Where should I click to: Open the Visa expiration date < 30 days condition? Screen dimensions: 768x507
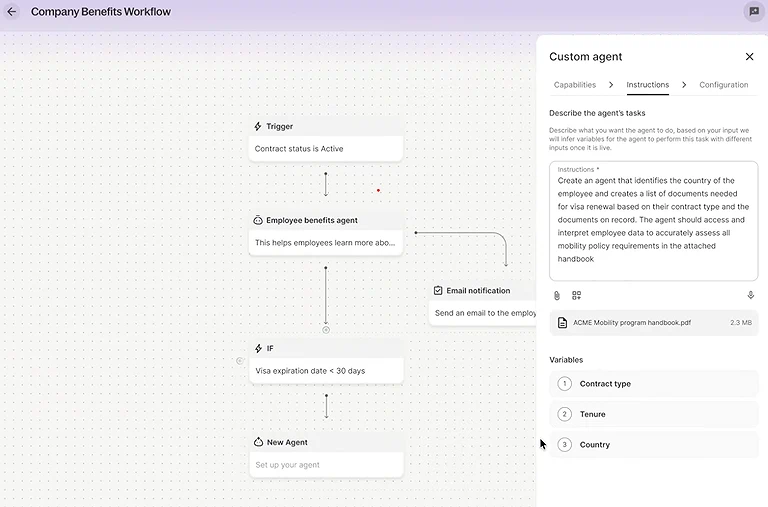click(326, 371)
